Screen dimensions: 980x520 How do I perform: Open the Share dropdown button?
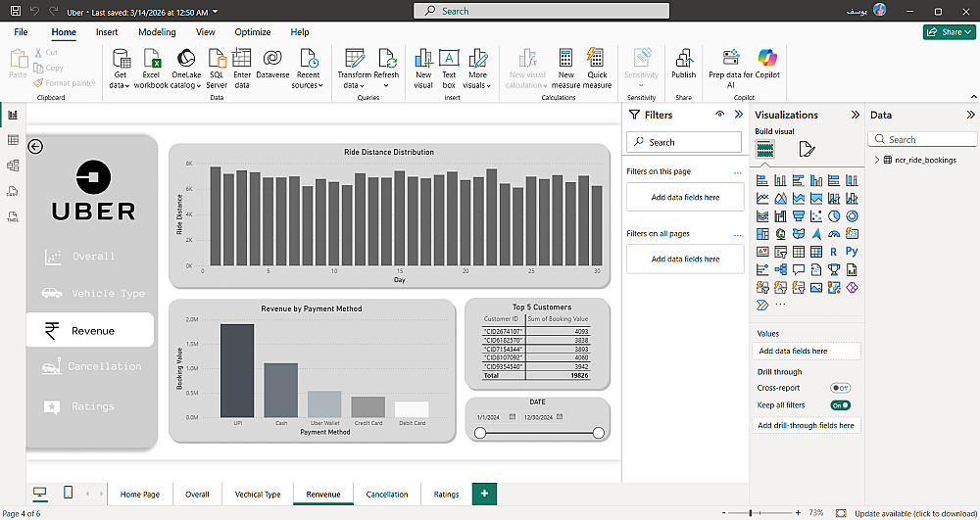point(950,32)
